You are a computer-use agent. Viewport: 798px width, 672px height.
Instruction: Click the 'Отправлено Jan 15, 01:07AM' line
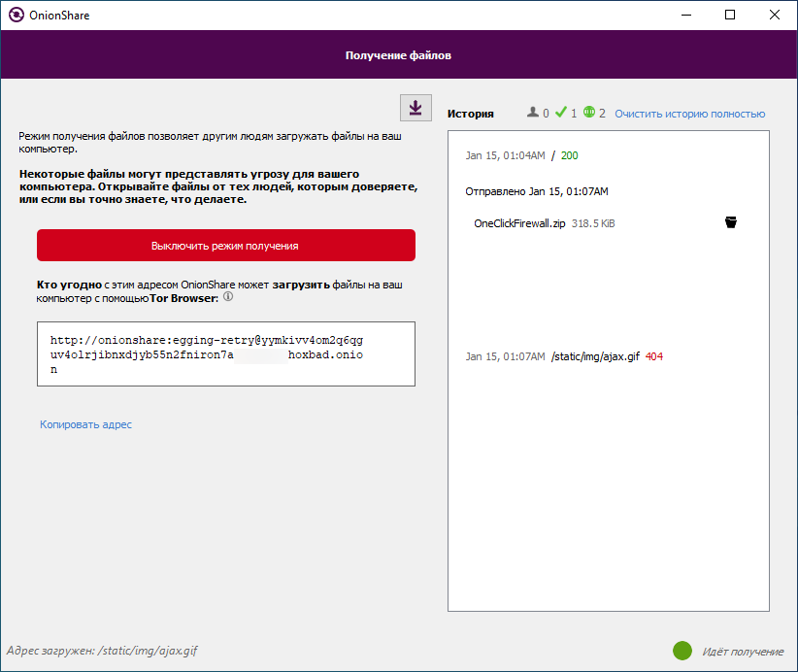tap(537, 191)
